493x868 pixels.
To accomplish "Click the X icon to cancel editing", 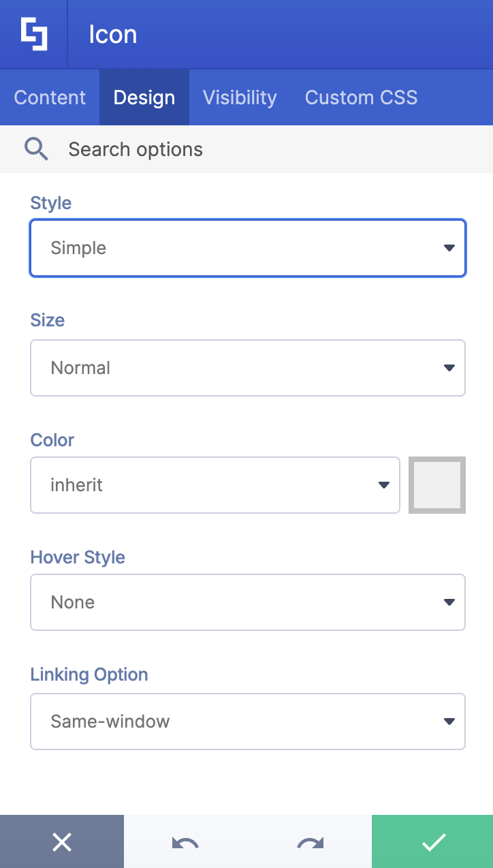I will tap(61, 841).
